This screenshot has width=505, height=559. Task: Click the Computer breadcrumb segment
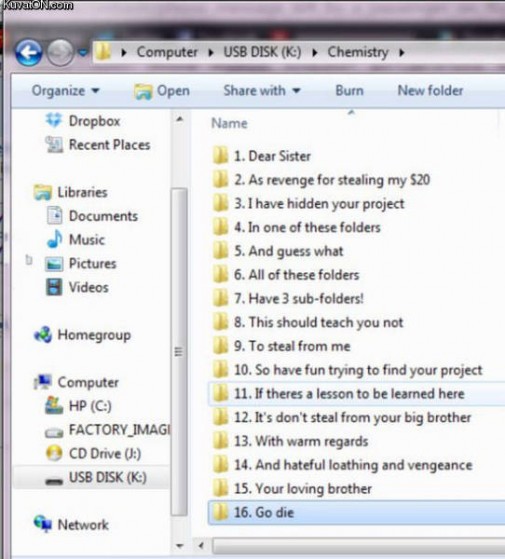(x=167, y=52)
